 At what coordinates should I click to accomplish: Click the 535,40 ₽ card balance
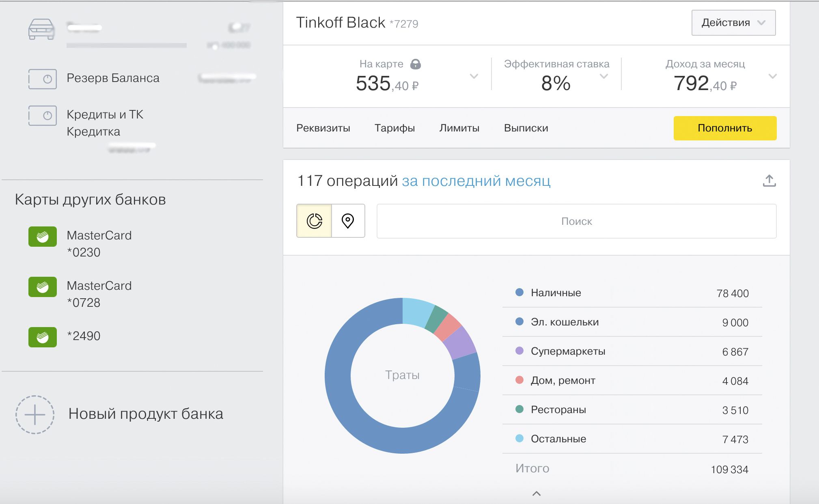click(x=387, y=84)
